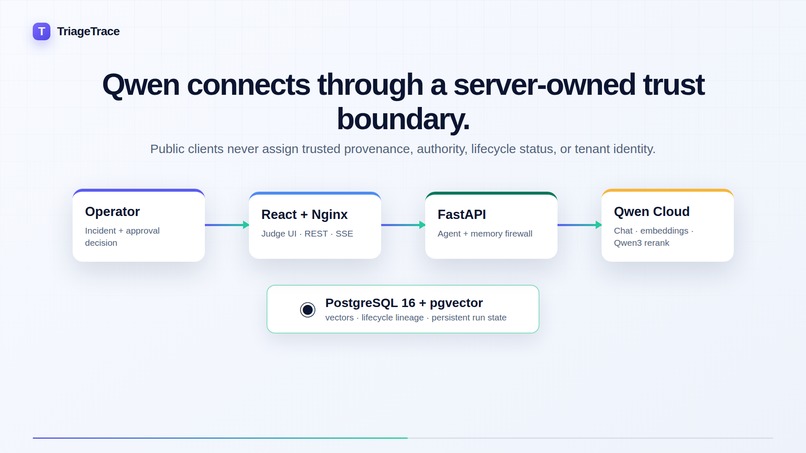The height and width of the screenshot is (453, 806).
Task: Select the 'PostgreSQL 16 + pgvector' title
Action: coord(404,303)
